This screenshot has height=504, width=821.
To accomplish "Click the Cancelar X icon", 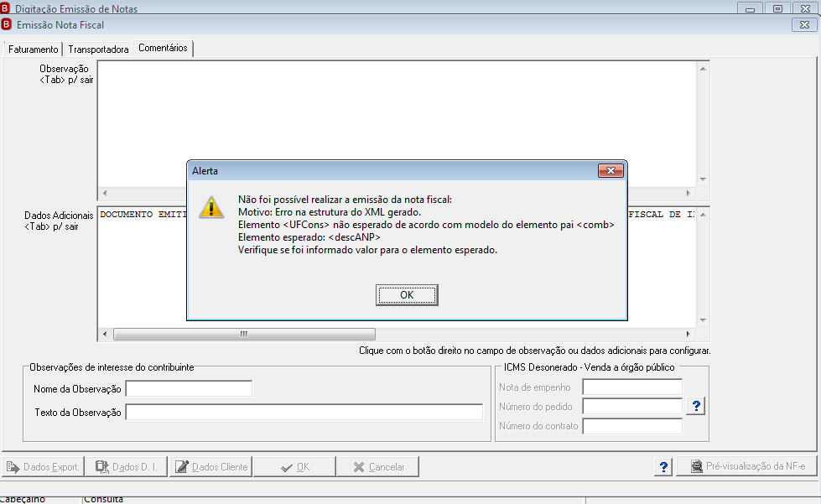I will 359,467.
